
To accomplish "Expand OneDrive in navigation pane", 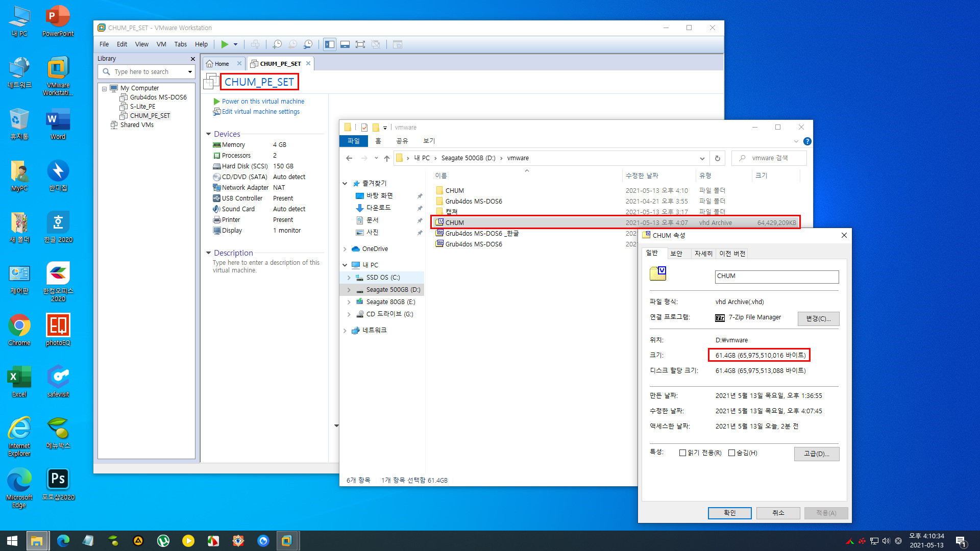I will point(345,249).
